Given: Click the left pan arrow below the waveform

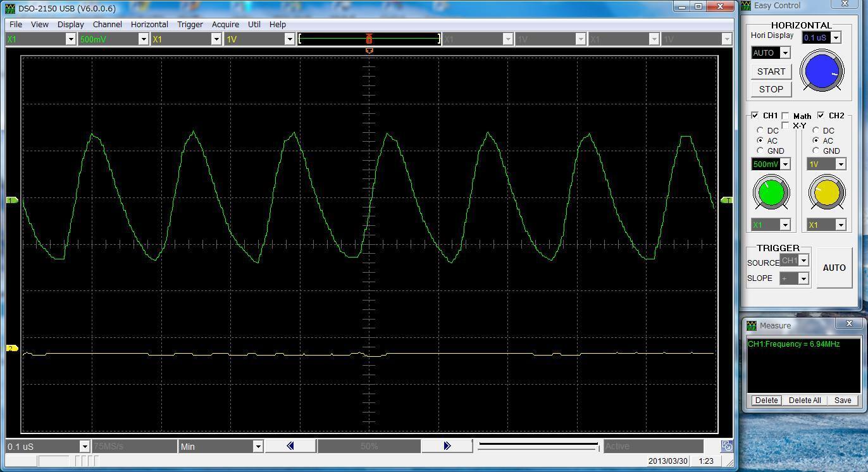Looking at the screenshot, I should pos(290,445).
